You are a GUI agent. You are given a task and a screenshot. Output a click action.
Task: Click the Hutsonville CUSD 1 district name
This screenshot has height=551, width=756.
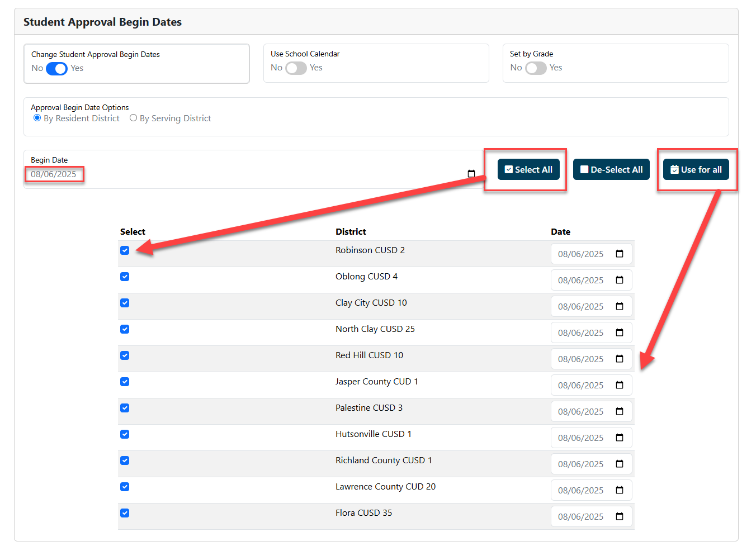pyautogui.click(x=374, y=434)
